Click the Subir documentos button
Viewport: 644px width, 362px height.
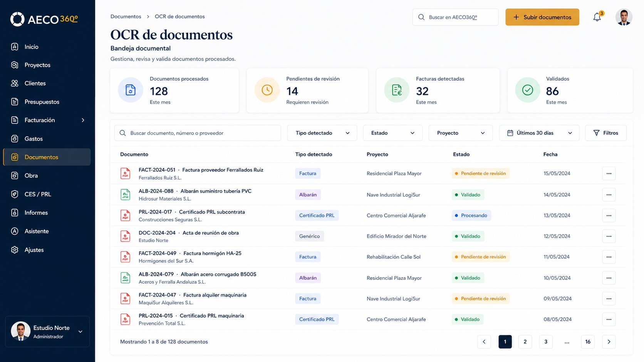click(542, 17)
